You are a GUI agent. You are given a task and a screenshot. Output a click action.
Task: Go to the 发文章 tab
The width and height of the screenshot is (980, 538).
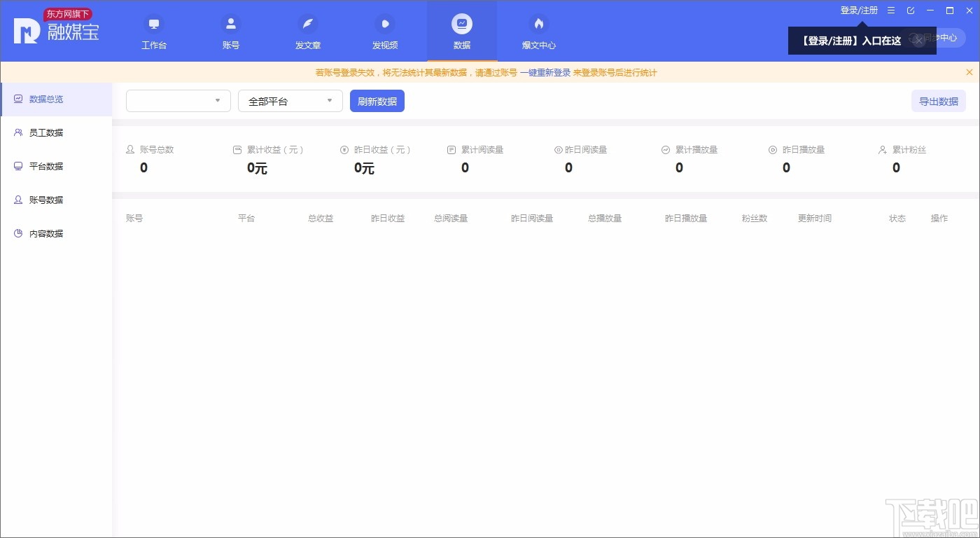(x=308, y=33)
